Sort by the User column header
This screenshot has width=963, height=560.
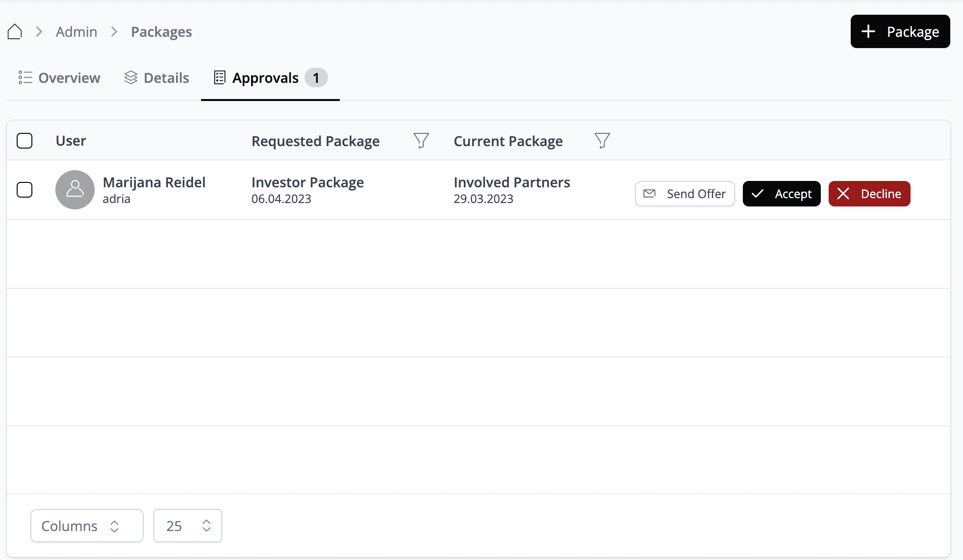(x=71, y=141)
